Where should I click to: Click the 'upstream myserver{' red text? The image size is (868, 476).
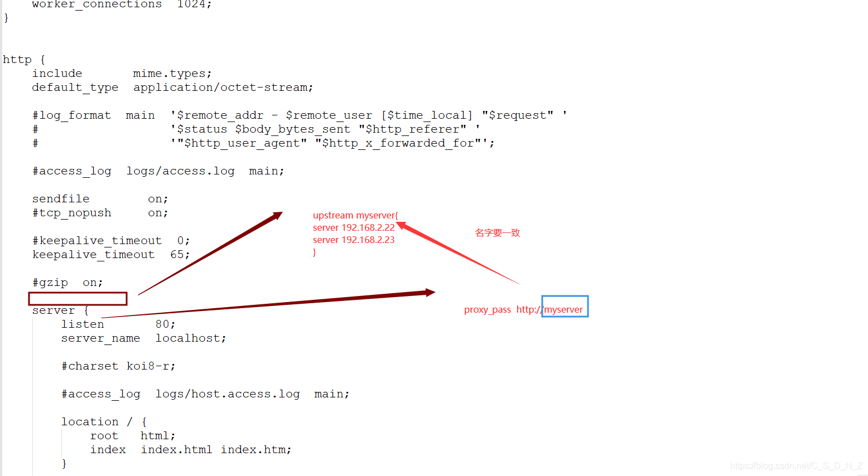pyautogui.click(x=355, y=215)
